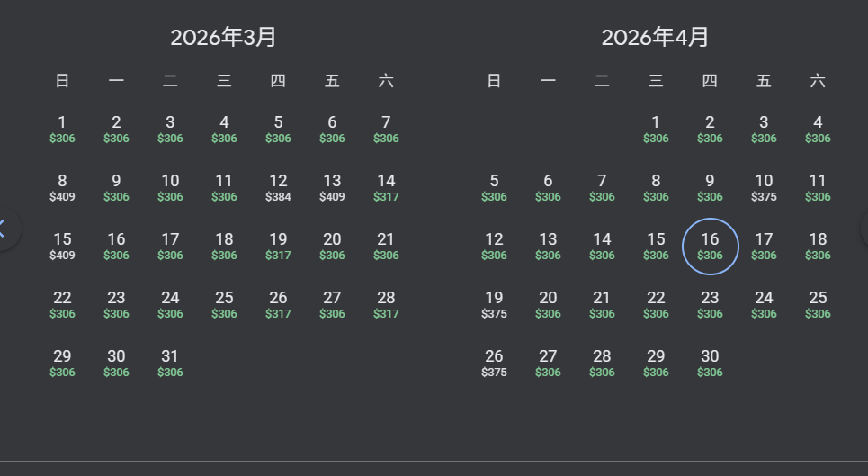Pick April 26 with $375 fare

(494, 363)
